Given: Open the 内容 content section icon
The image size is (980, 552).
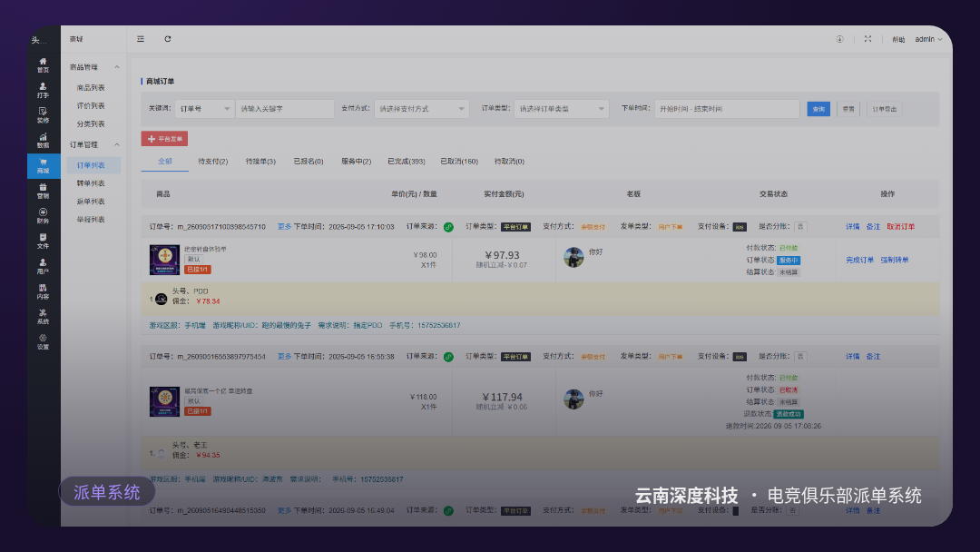Looking at the screenshot, I should 43,292.
